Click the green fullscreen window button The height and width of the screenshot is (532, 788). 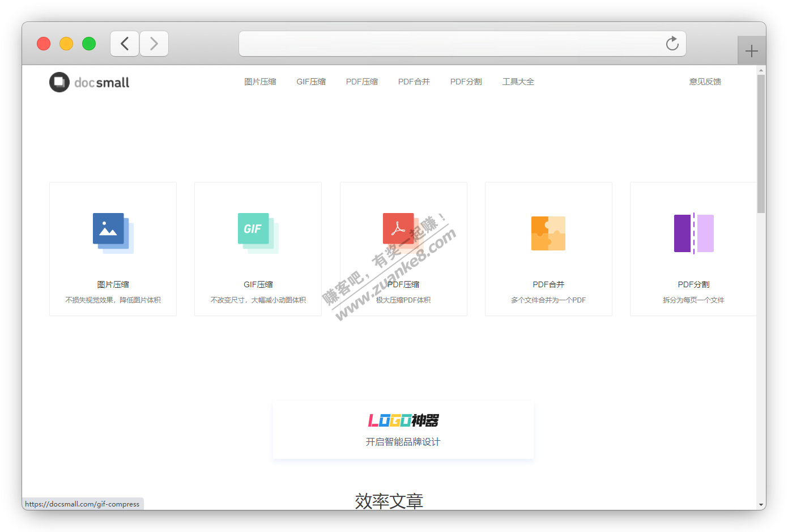coord(89,44)
